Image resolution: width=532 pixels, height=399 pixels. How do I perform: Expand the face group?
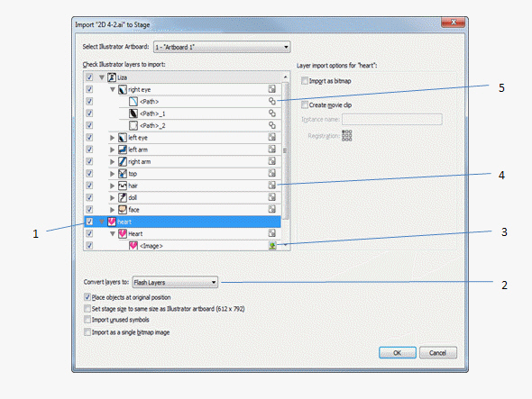pyautogui.click(x=113, y=210)
